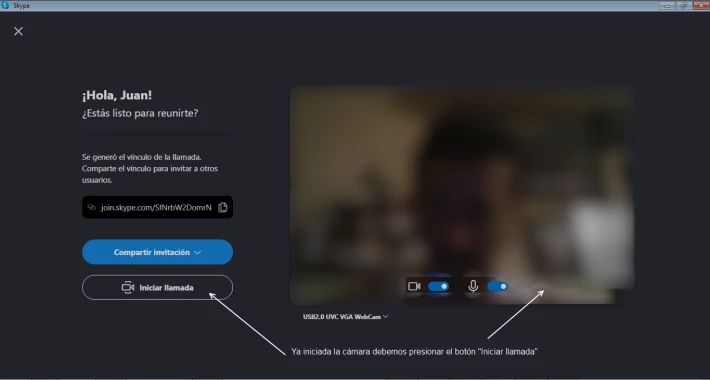Click the camera icon on the video preview
Viewport: 710px width, 380px height.
(414, 286)
